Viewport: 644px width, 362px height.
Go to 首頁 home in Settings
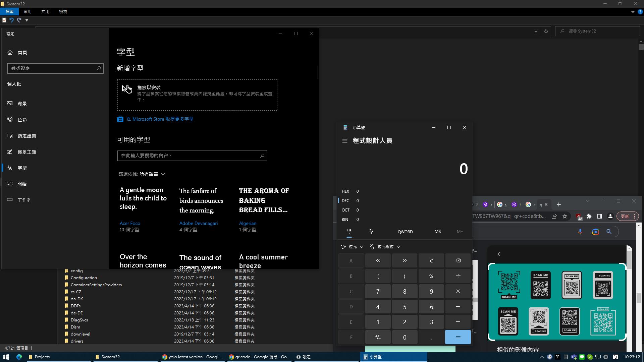55,53
